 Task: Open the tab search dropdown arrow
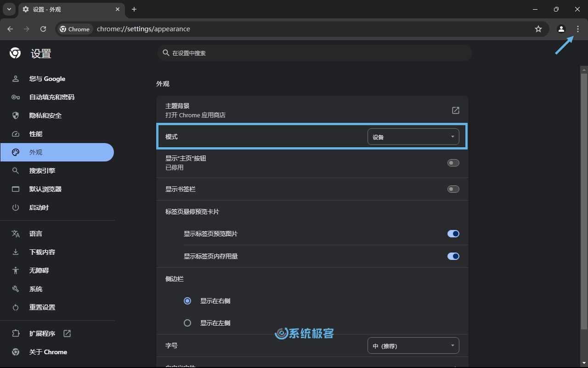pyautogui.click(x=9, y=9)
